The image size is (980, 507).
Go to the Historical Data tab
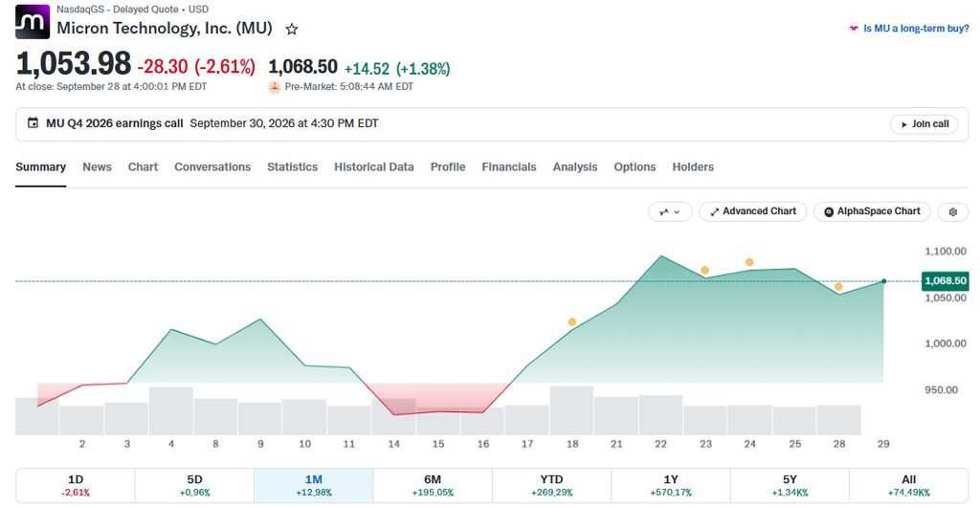[374, 167]
